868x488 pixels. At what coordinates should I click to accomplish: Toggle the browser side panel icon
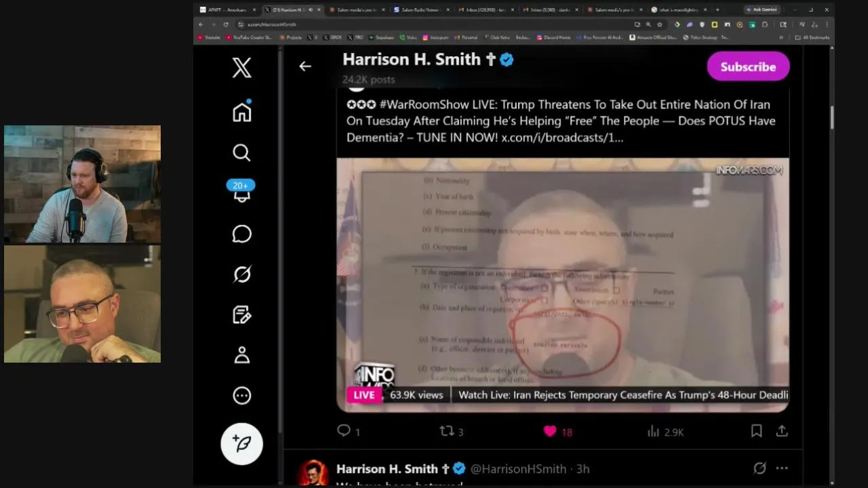(783, 24)
